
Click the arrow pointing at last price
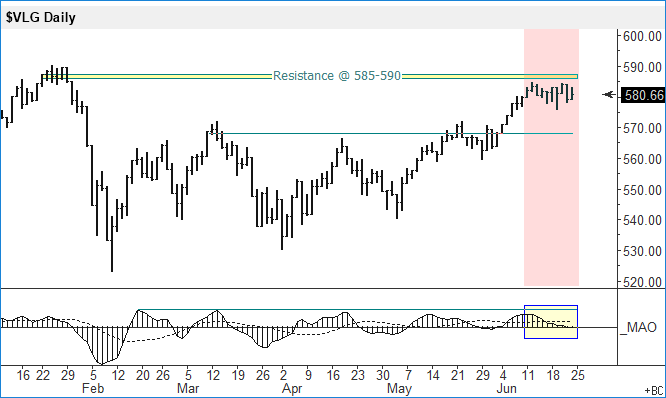point(609,95)
